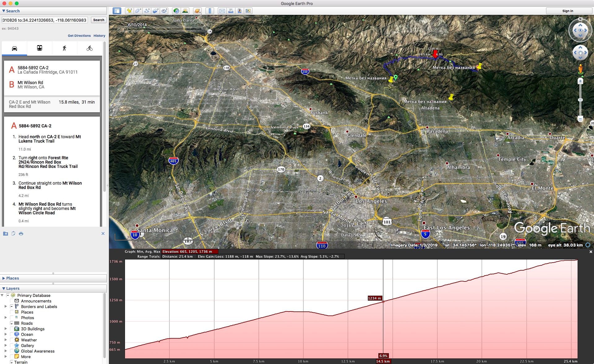This screenshot has width=594, height=364.
Task: Disable the Terrain layer checkbox
Action: tap(12, 362)
